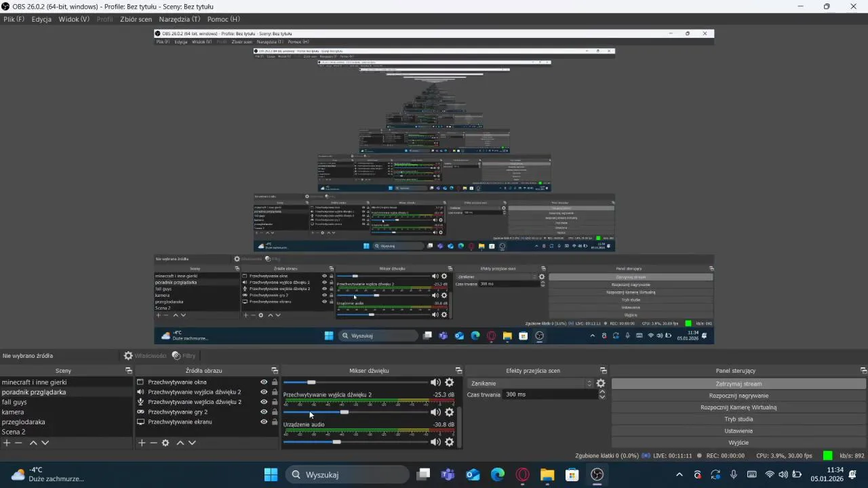Open source properties gear in Źródła obrazu toolbar

coord(165,443)
